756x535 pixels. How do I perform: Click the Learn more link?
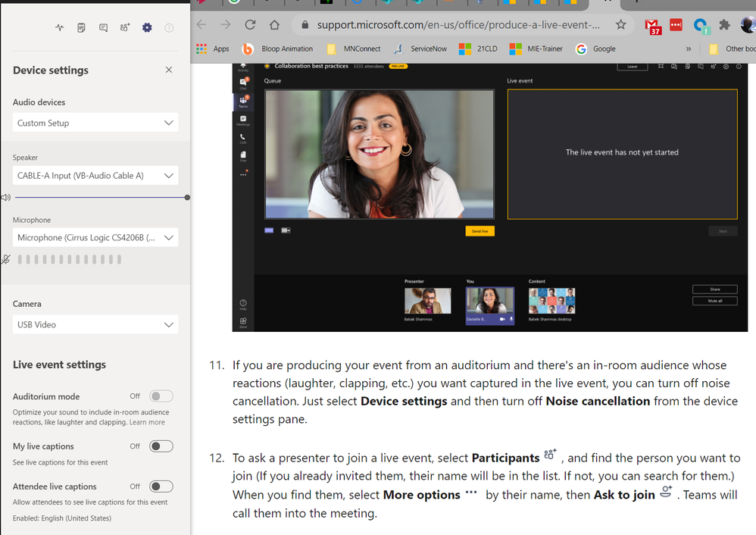pyautogui.click(x=147, y=422)
